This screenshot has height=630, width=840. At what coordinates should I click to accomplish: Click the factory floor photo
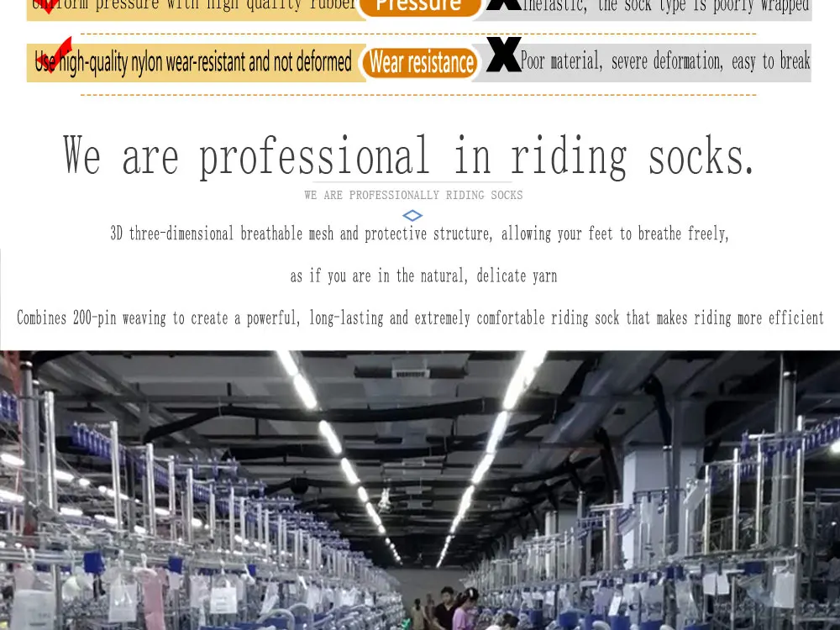(420, 491)
